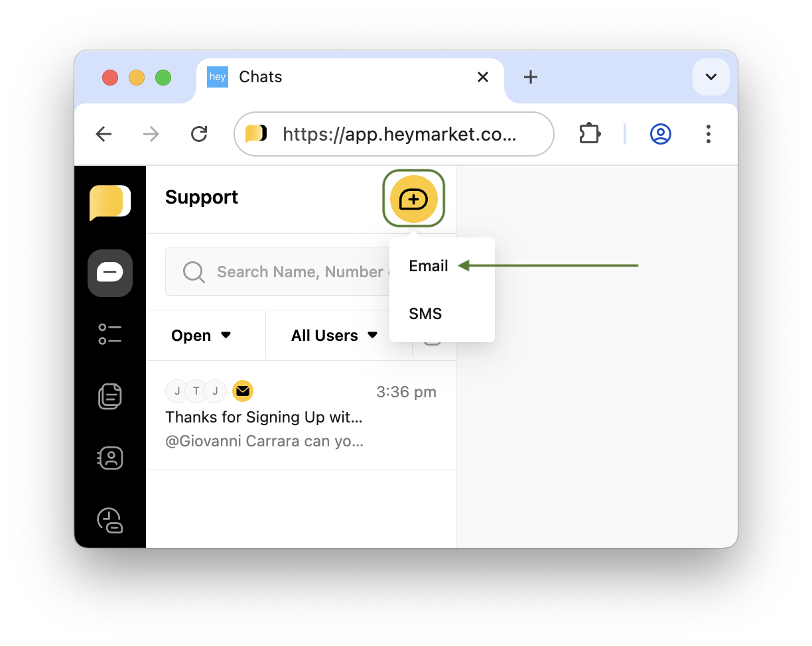The width and height of the screenshot is (812, 646).
Task: Choose Email from the new message menu
Action: [429, 266]
